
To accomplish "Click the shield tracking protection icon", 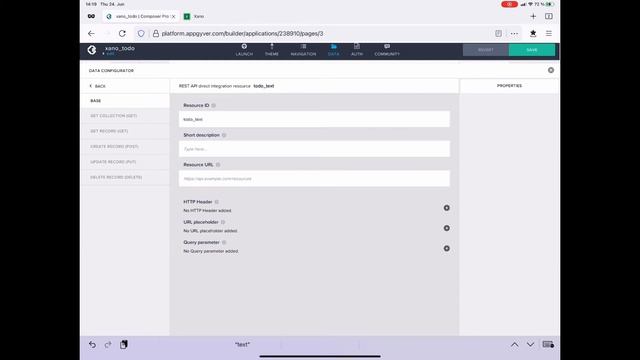I will pos(141,33).
